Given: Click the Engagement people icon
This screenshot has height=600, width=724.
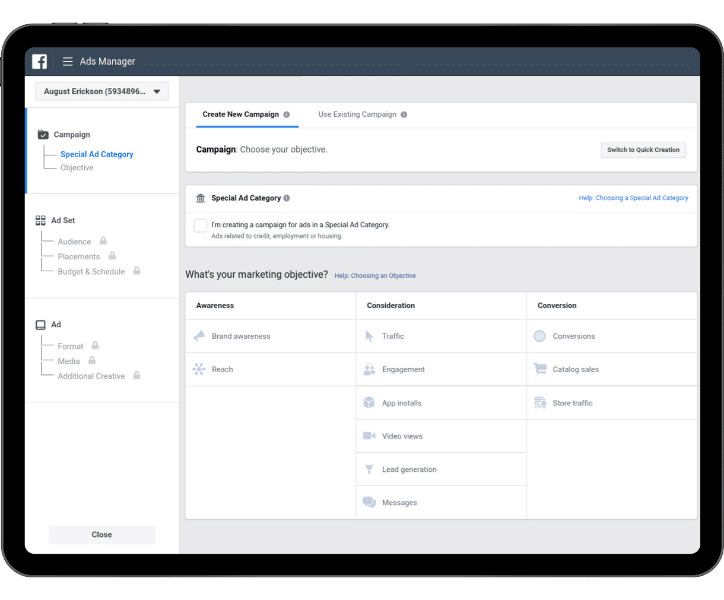Looking at the screenshot, I should 369,369.
